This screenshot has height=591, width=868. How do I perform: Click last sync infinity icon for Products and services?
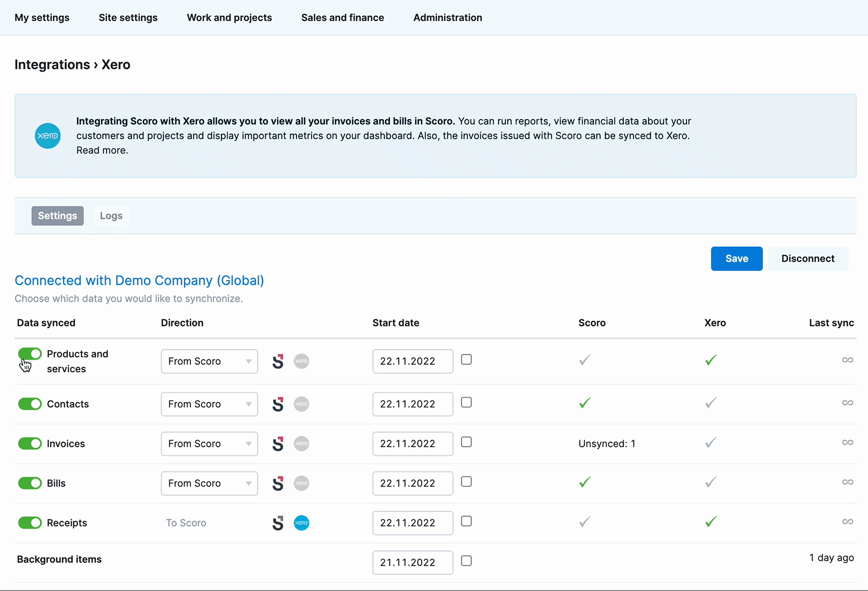point(848,360)
